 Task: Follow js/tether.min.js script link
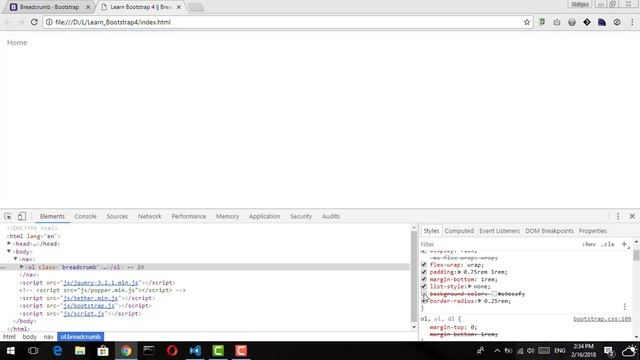pos(91,298)
